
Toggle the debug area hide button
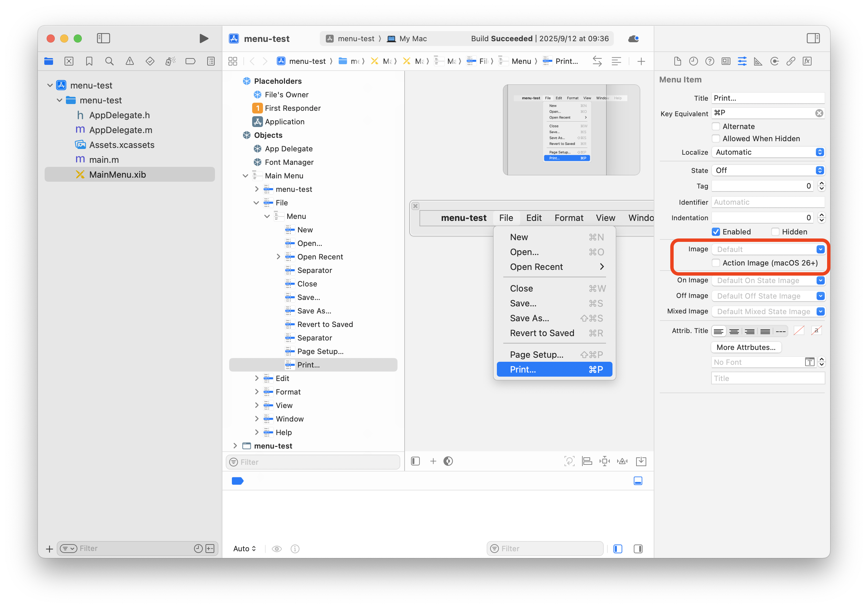point(638,481)
